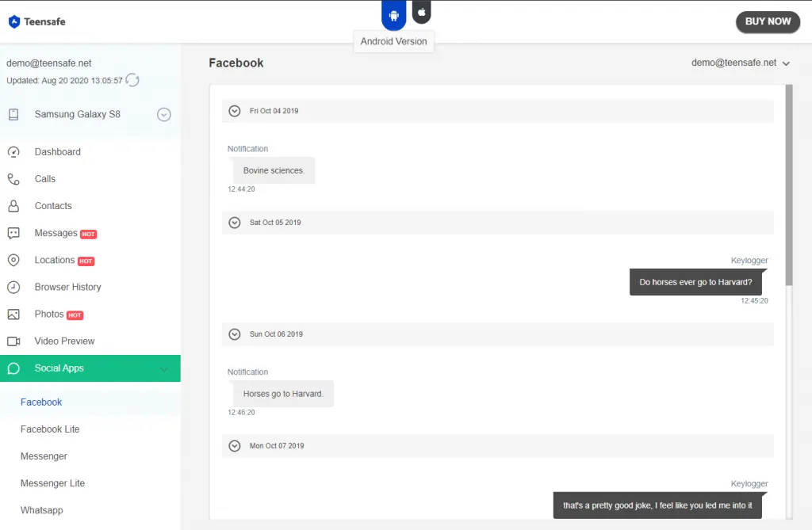
Task: Click the conversation panel vertical scrollbar
Action: tap(789, 185)
